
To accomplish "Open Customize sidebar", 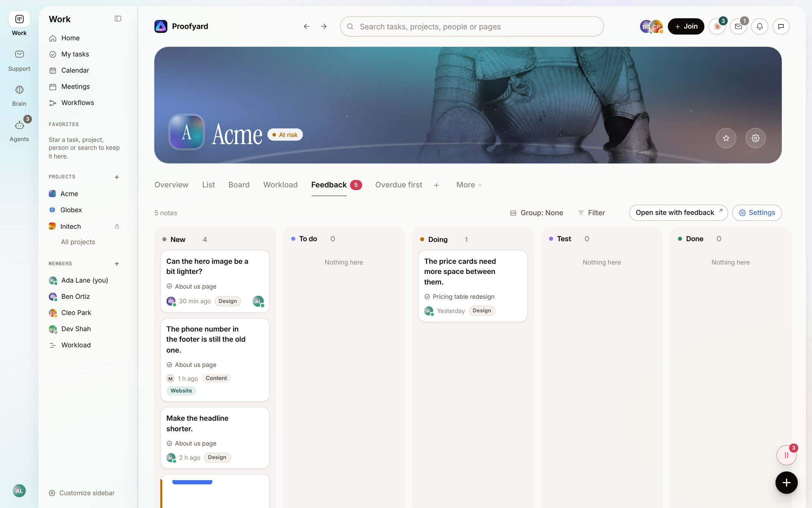I will tap(82, 493).
